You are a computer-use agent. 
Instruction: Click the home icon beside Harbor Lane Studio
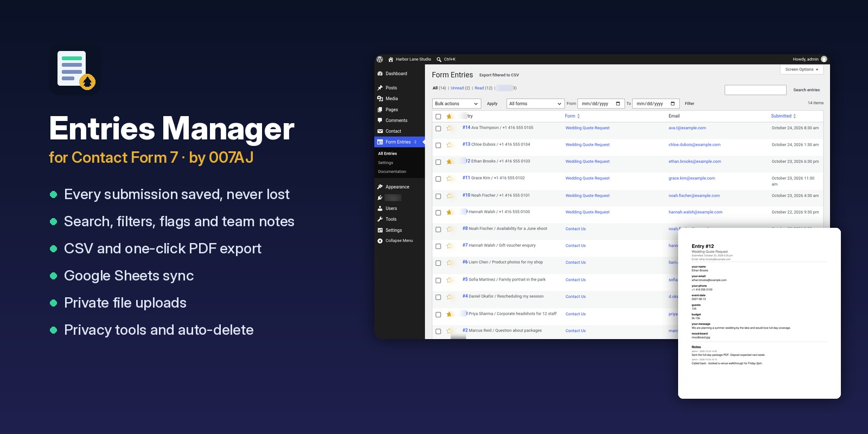click(x=391, y=59)
